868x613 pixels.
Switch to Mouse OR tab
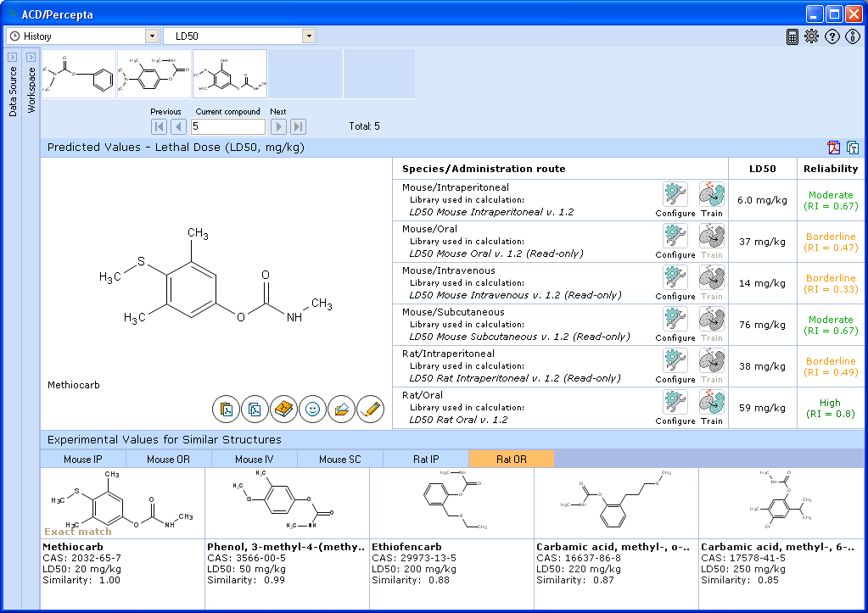click(168, 460)
